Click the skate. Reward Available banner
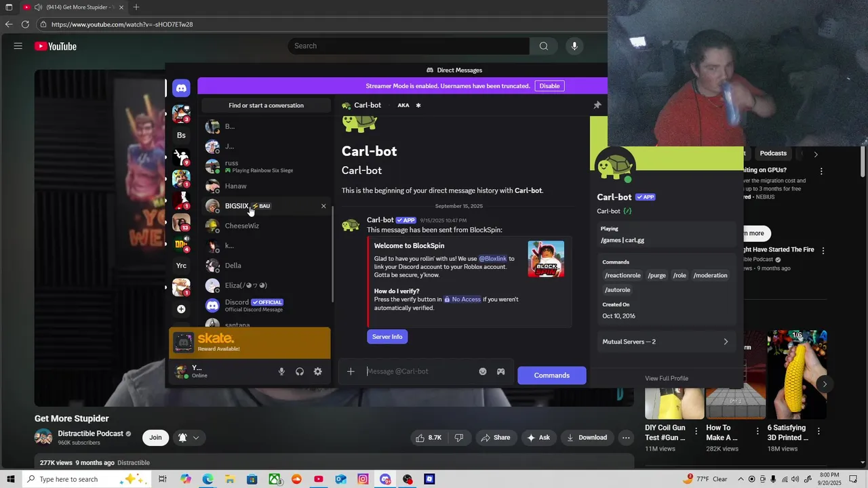Image resolution: width=868 pixels, height=488 pixels. (x=250, y=343)
